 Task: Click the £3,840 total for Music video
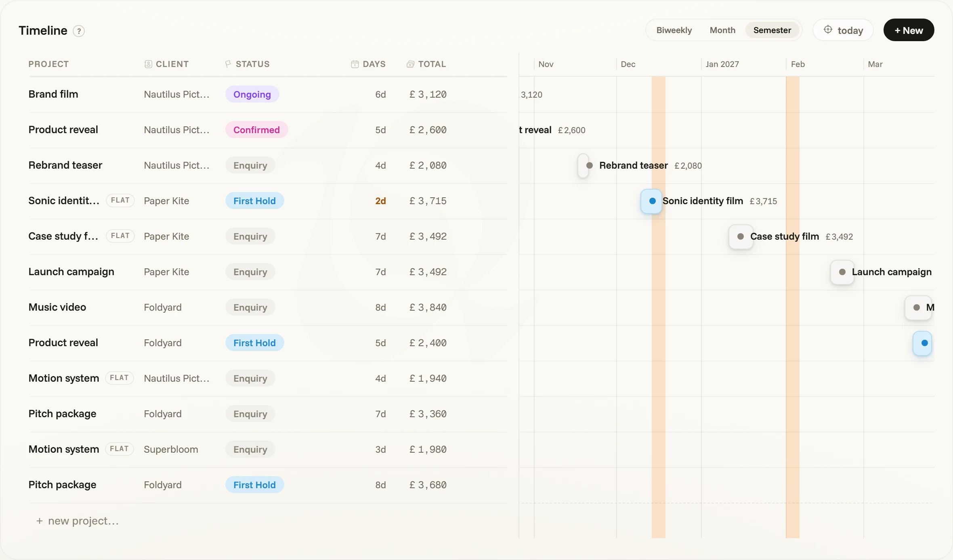click(x=428, y=307)
